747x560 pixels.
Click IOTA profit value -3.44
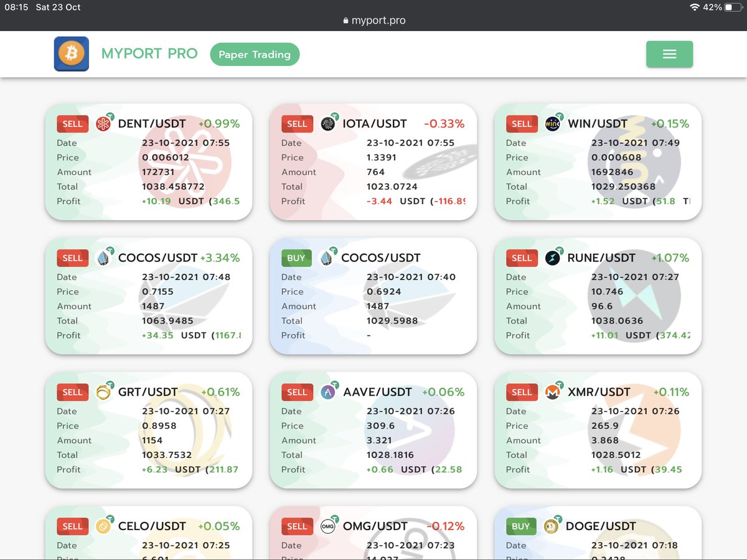coord(380,201)
